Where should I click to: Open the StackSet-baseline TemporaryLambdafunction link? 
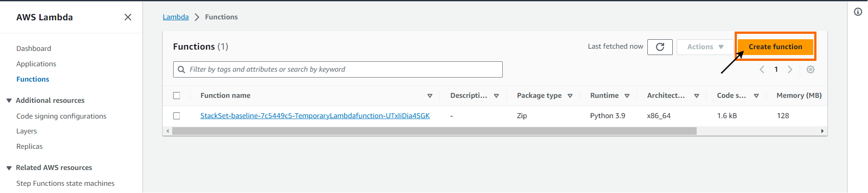point(315,116)
